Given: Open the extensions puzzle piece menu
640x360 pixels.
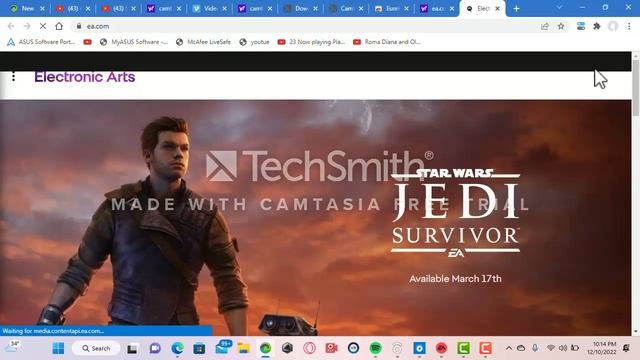Looking at the screenshot, I should 597,26.
